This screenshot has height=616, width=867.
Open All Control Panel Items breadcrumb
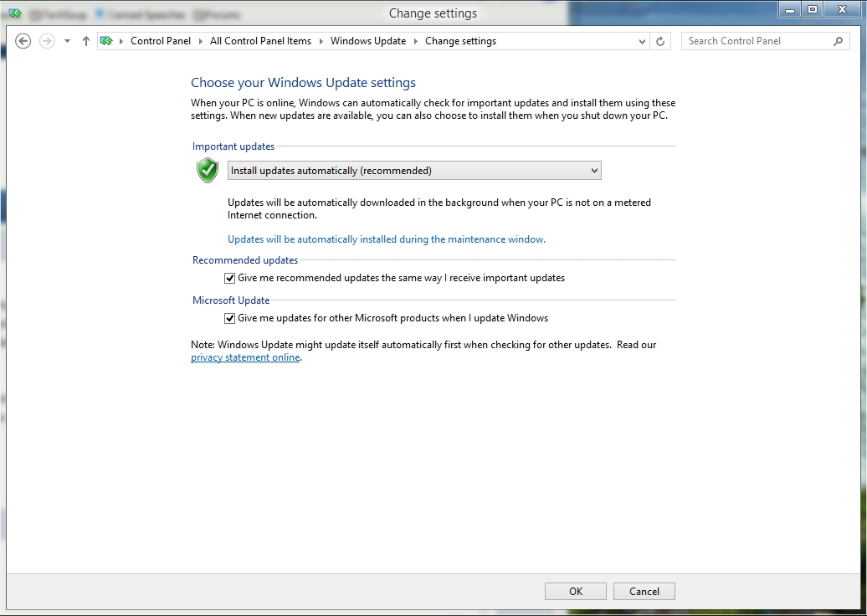coord(260,41)
